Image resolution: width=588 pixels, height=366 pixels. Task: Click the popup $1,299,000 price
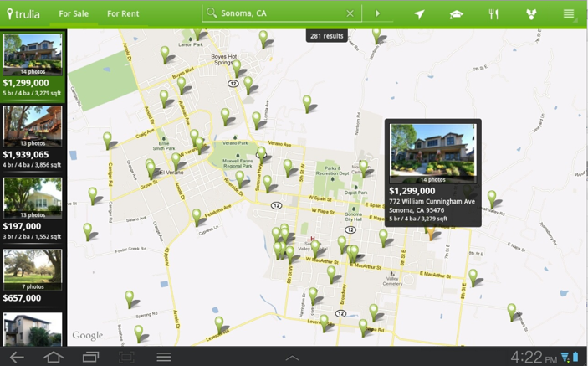[412, 191]
